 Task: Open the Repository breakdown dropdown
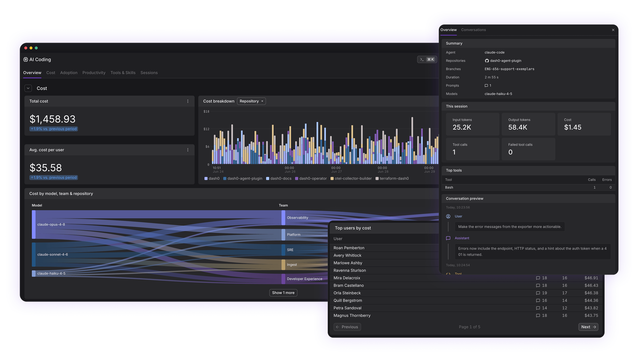251,101
